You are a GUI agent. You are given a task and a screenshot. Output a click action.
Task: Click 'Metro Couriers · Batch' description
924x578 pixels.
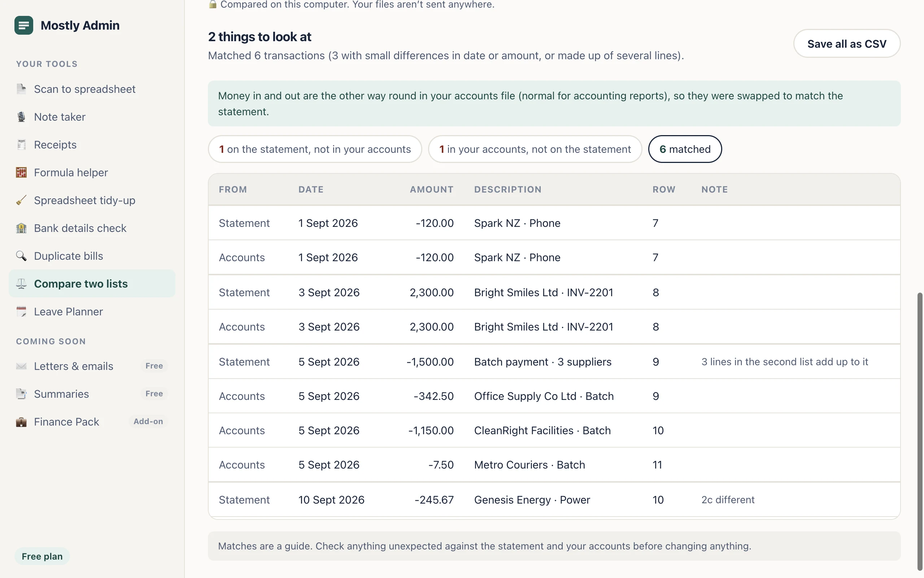[x=529, y=465]
